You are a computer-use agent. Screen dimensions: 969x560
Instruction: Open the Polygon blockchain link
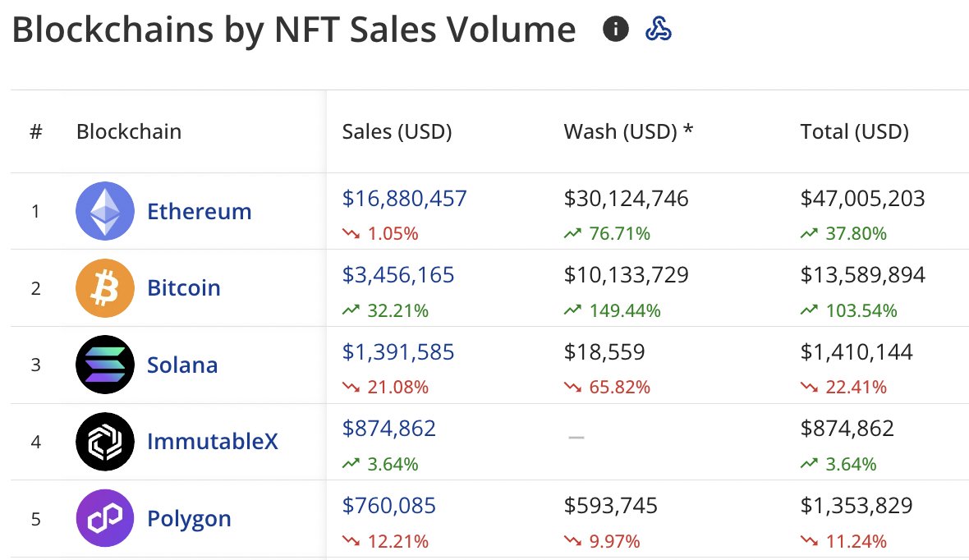click(x=189, y=519)
